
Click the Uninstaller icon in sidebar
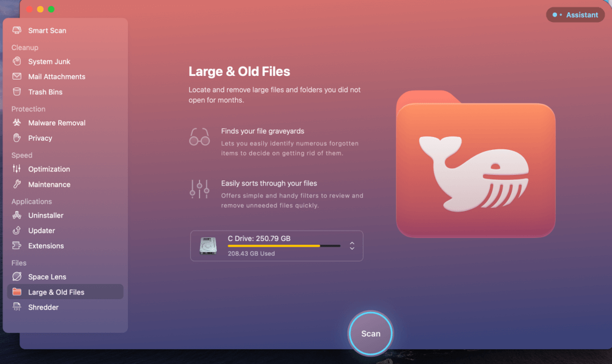coord(17,215)
